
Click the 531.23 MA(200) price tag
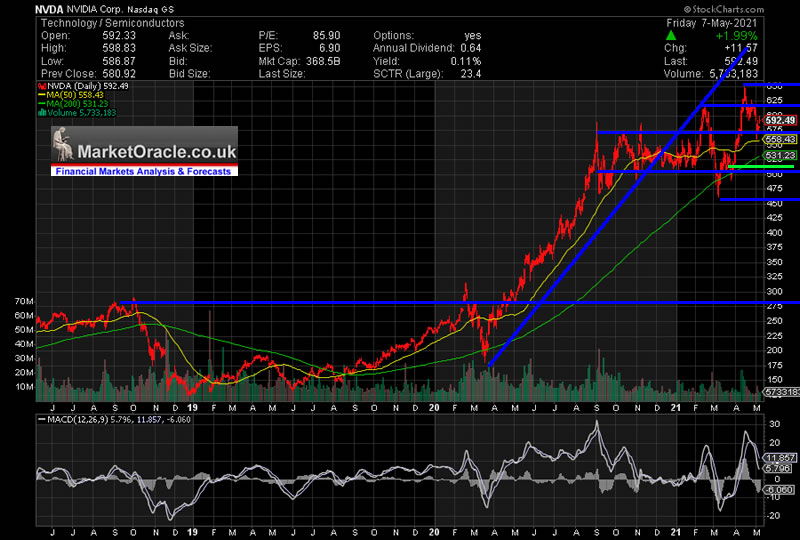[x=777, y=156]
